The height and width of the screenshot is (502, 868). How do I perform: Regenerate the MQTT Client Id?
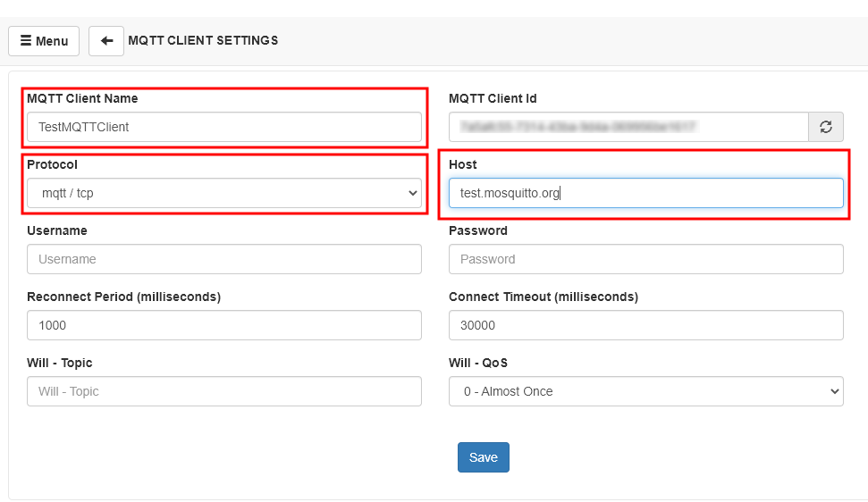tap(826, 127)
